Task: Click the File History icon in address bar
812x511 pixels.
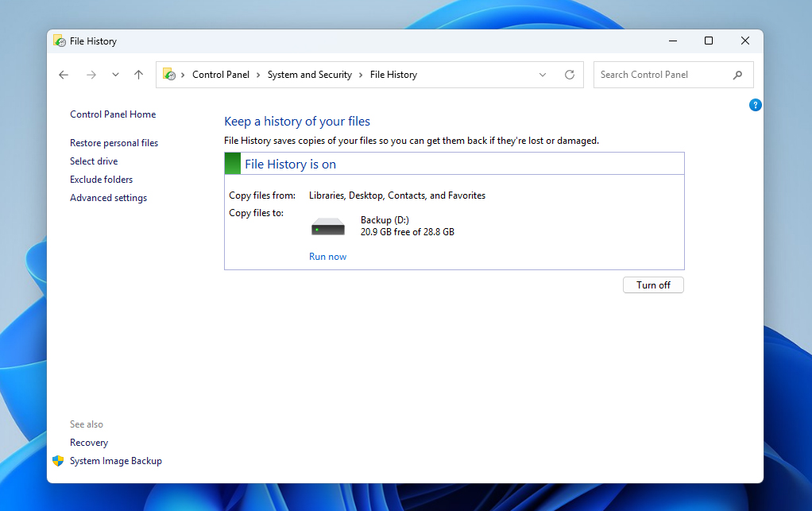Action: (x=170, y=74)
